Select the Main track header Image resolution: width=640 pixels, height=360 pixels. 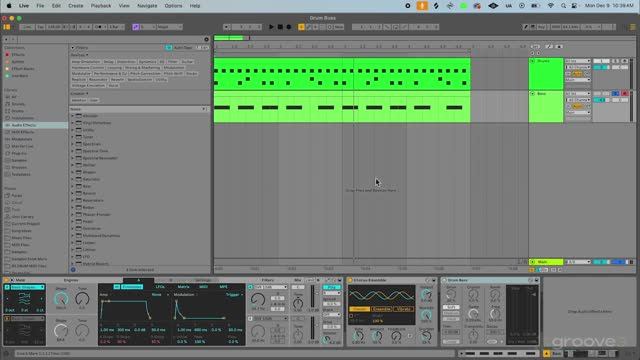tap(546, 262)
